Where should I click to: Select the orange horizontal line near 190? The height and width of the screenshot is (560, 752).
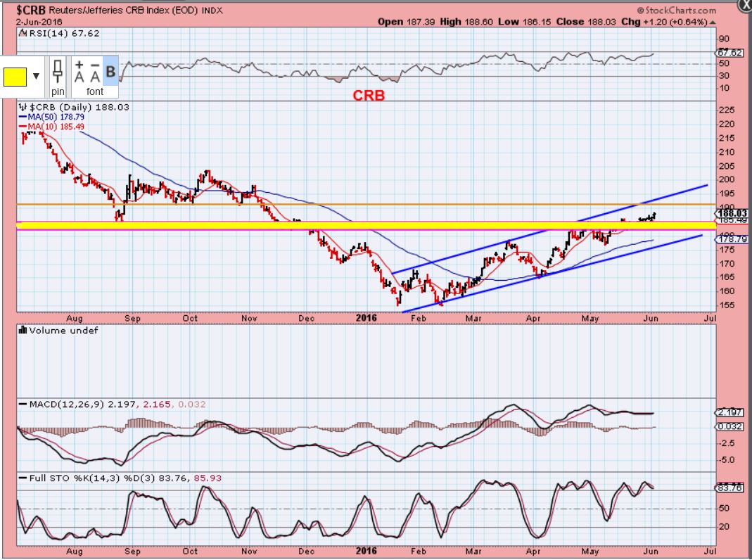[x=367, y=204]
